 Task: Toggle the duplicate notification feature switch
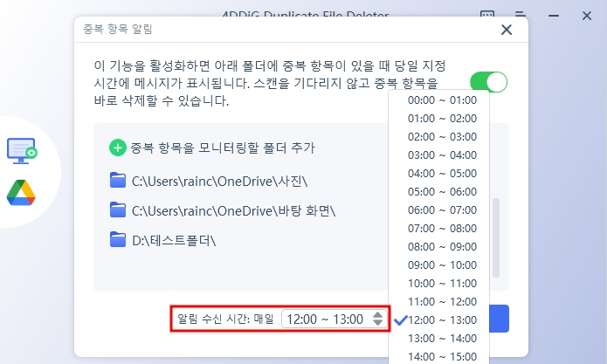[488, 82]
